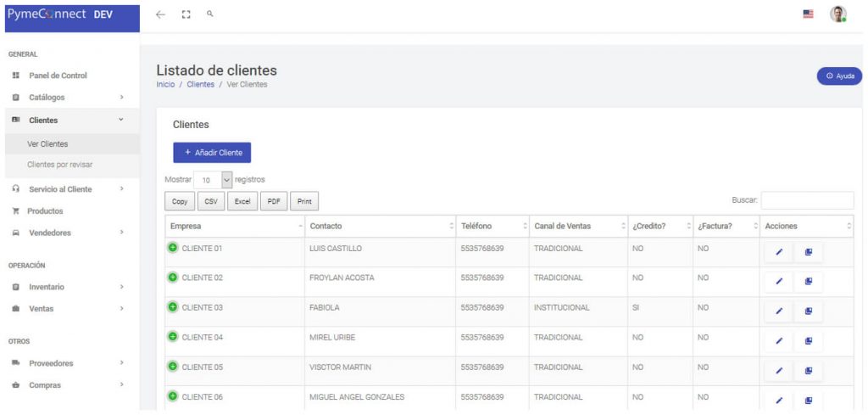Toggle fullscreen mode icon
868x415 pixels.
tap(186, 15)
